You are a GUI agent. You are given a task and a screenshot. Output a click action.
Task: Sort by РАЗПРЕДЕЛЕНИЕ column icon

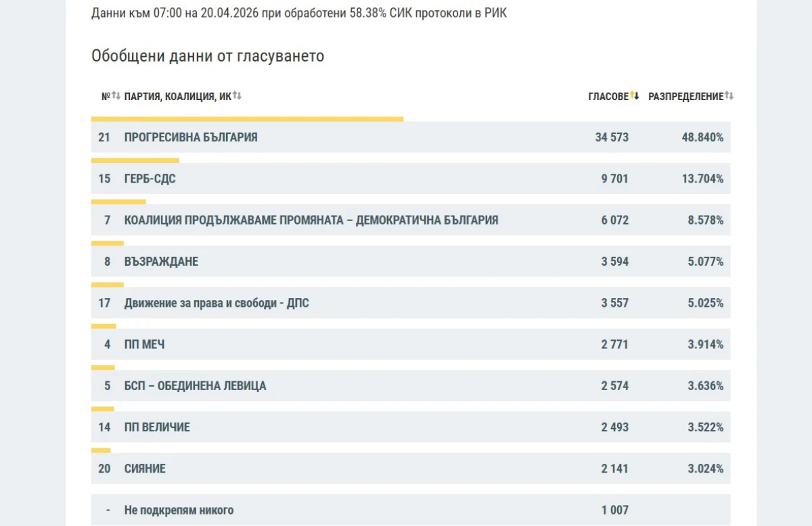tap(729, 96)
